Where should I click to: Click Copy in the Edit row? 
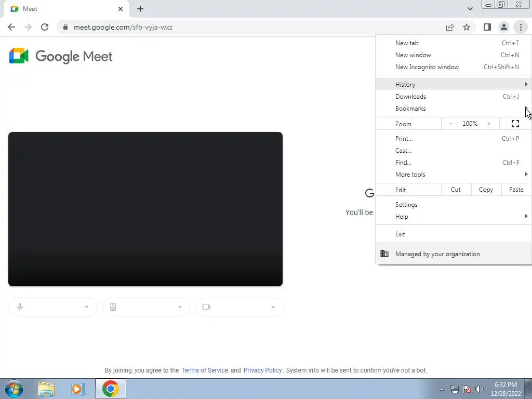pos(486,190)
